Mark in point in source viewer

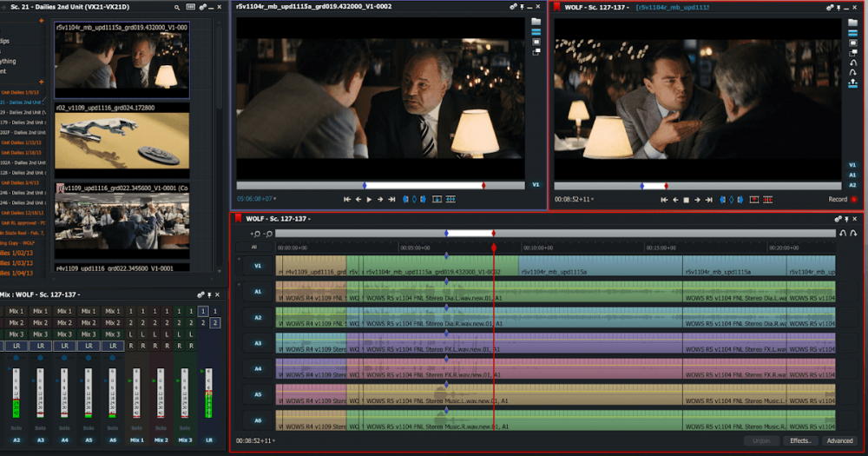point(405,199)
